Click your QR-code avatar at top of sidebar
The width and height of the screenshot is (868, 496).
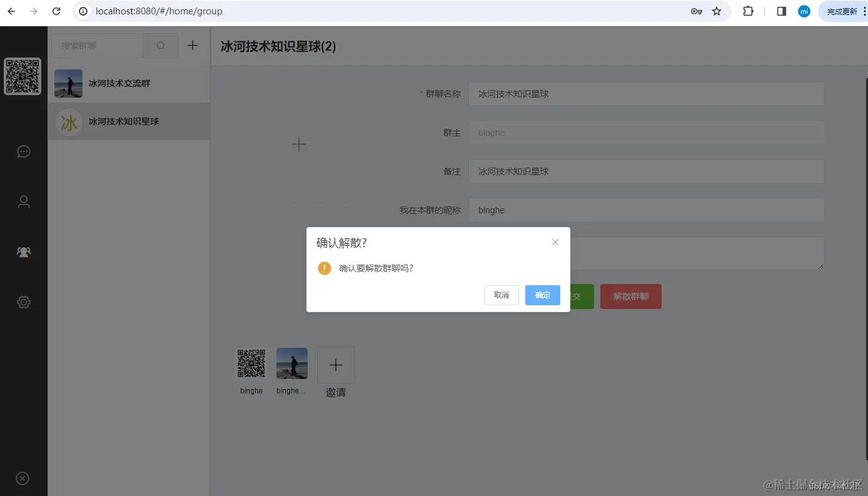(x=23, y=76)
